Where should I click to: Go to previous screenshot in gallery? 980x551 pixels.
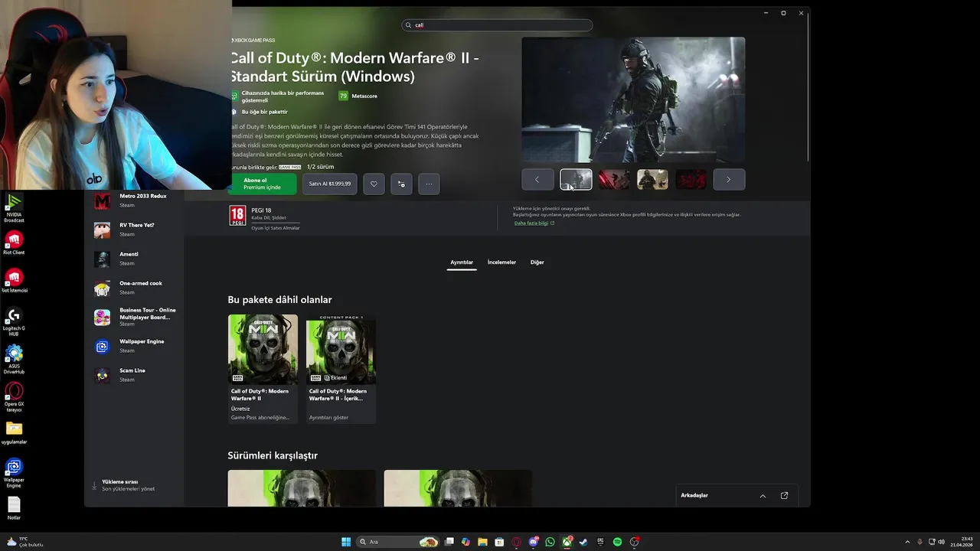tap(537, 179)
